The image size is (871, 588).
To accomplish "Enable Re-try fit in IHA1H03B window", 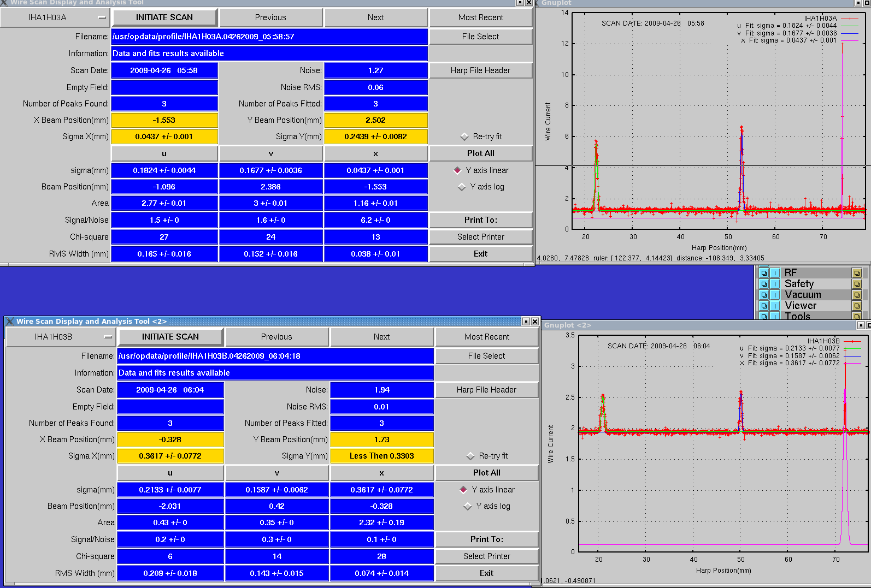I will coord(470,456).
